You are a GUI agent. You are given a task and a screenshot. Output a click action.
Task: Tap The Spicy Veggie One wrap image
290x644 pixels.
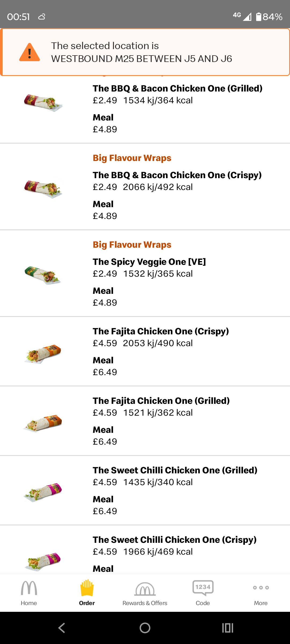click(x=43, y=275)
